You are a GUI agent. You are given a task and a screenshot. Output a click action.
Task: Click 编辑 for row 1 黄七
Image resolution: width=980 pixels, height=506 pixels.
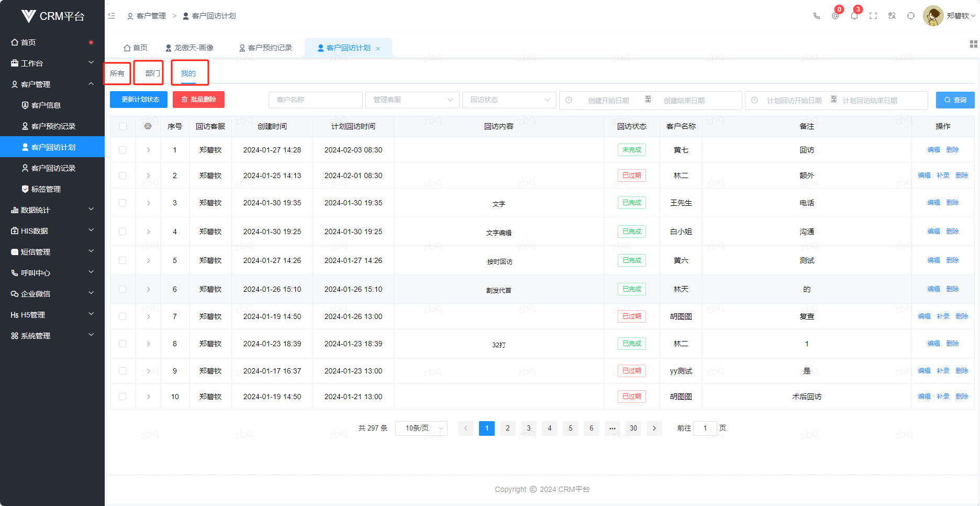[934, 150]
